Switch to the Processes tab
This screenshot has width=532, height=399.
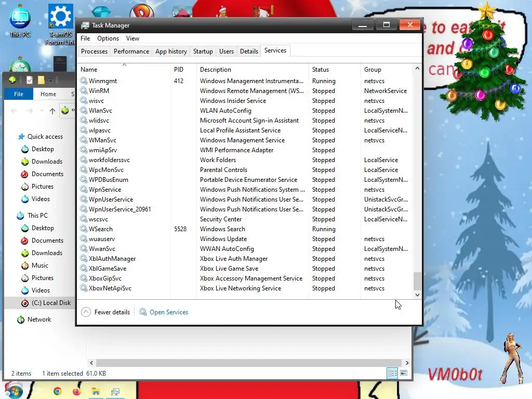(94, 51)
